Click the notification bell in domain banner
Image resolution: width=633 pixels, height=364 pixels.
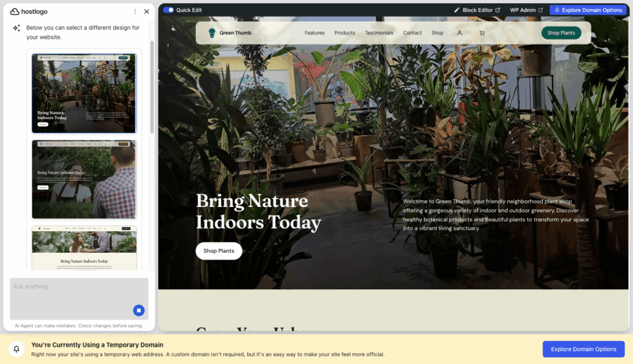click(17, 349)
